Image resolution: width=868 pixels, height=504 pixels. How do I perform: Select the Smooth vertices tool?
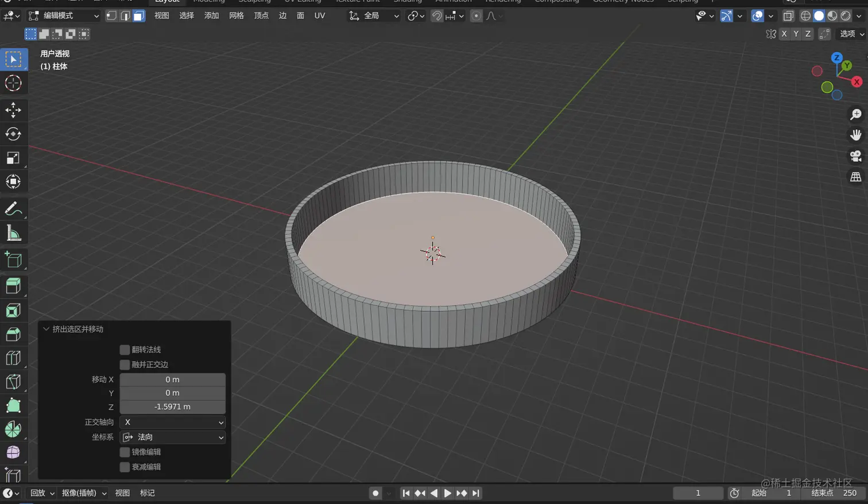tap(13, 452)
